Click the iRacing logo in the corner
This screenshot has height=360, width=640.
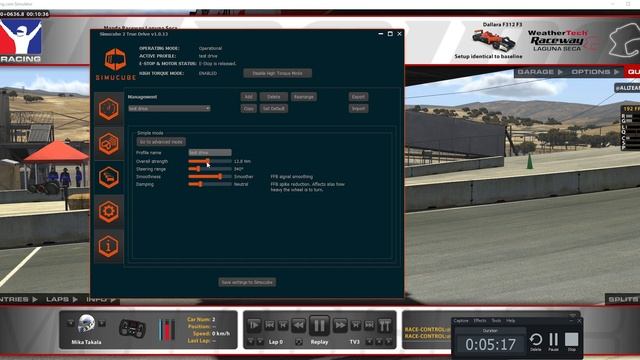[20, 41]
